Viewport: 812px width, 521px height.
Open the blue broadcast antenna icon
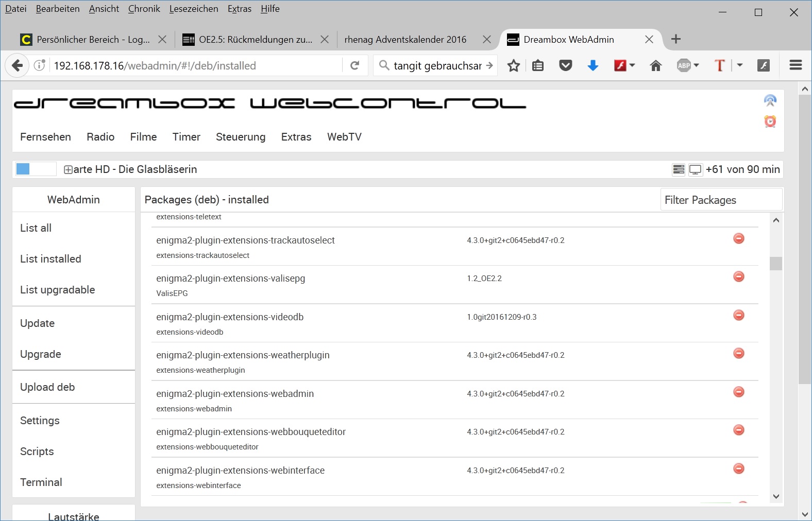tap(770, 101)
